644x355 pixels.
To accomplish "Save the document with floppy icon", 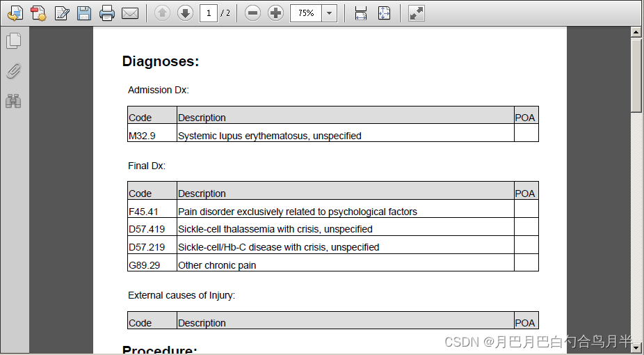I will [x=84, y=13].
